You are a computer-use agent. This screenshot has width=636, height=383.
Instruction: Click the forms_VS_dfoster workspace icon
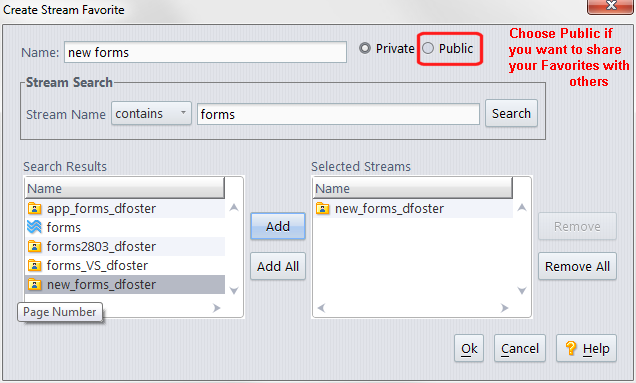(34, 265)
